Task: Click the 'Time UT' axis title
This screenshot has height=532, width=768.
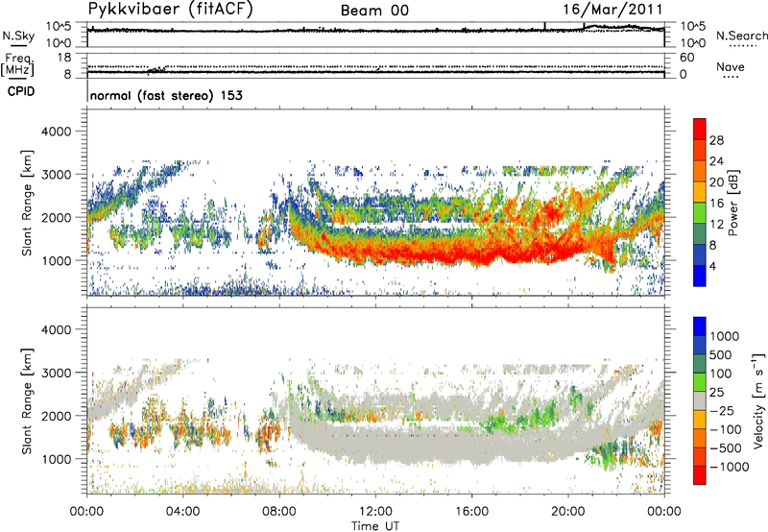Action: pyautogui.click(x=375, y=526)
